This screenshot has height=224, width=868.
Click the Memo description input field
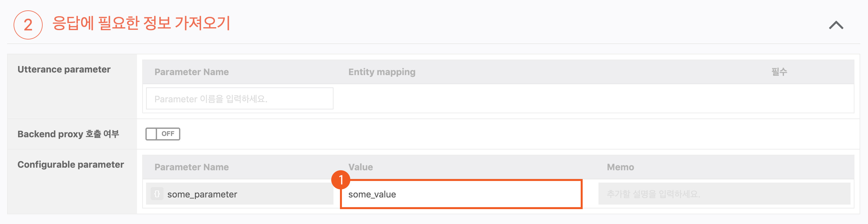pyautogui.click(x=724, y=194)
